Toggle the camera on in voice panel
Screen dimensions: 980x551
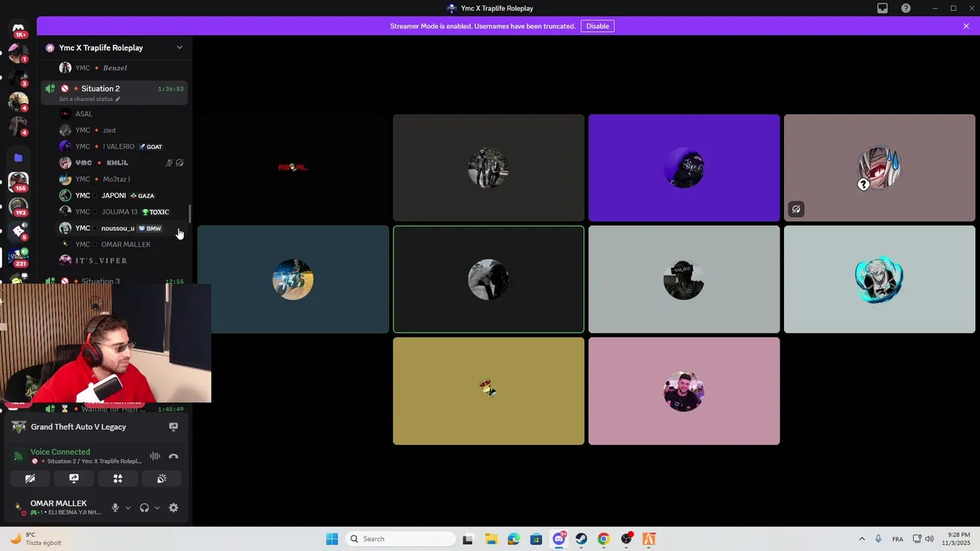click(x=30, y=478)
